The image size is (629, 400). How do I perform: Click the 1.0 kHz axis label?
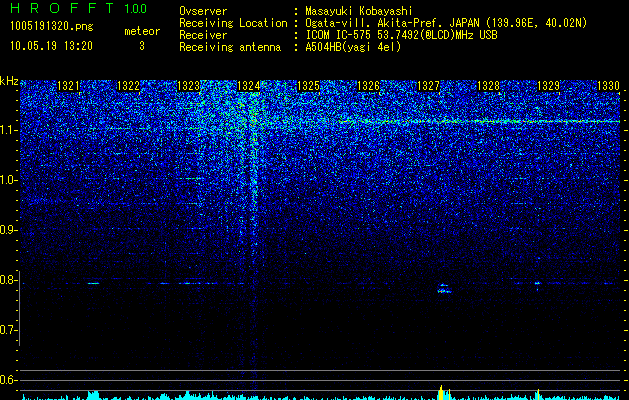9,180
